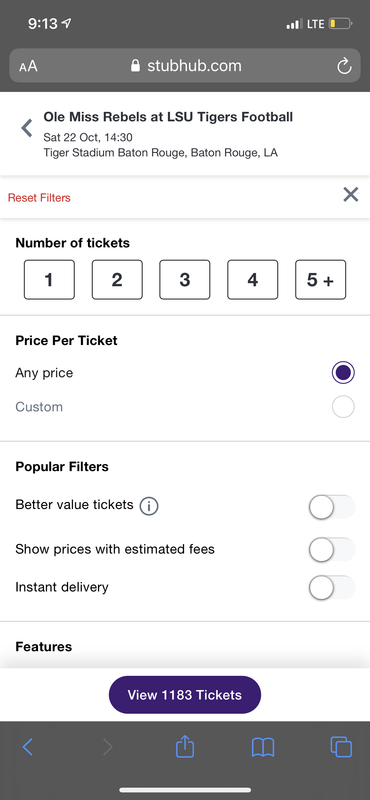Select 2 tickets quantity box
370x800 pixels.
(x=117, y=280)
